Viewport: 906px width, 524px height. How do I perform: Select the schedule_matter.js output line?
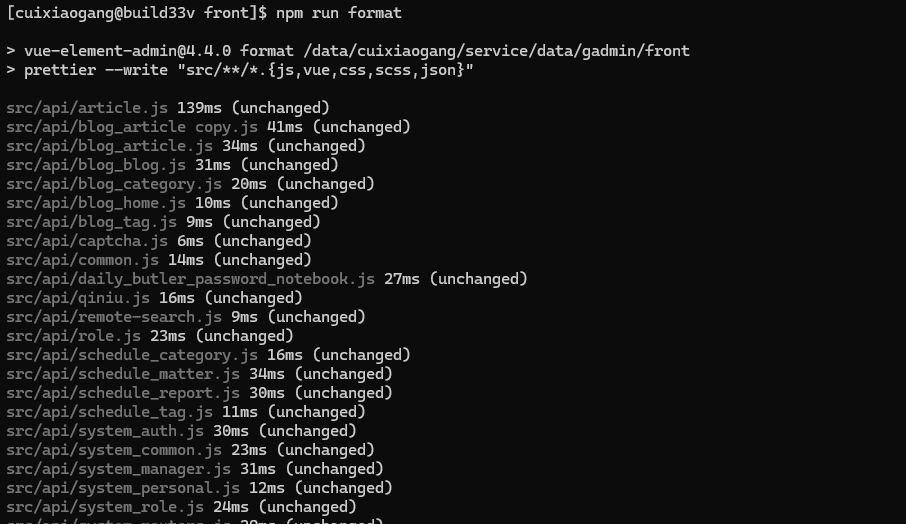tap(199, 375)
